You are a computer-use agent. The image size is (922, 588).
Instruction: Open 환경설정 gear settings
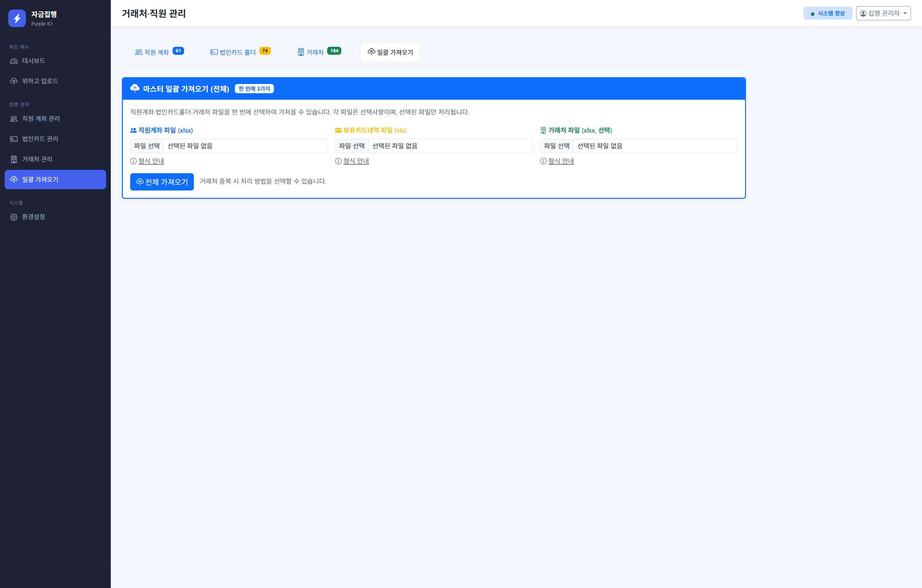pos(33,217)
